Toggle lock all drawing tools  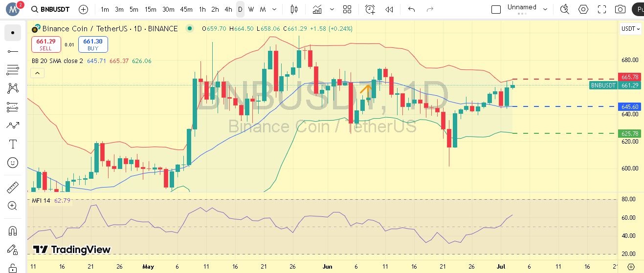(x=13, y=268)
